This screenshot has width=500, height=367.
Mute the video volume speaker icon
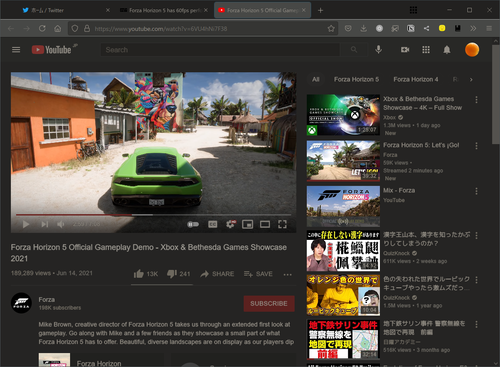point(61,224)
